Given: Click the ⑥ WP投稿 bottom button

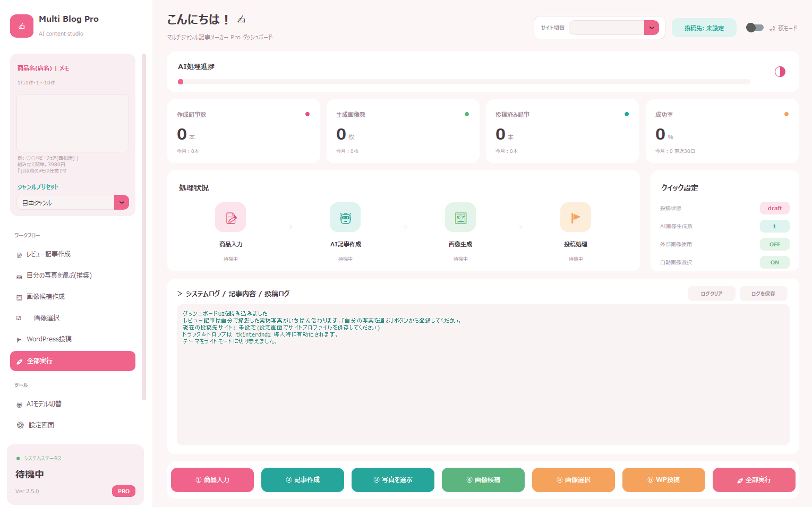Looking at the screenshot, I should click(x=664, y=480).
